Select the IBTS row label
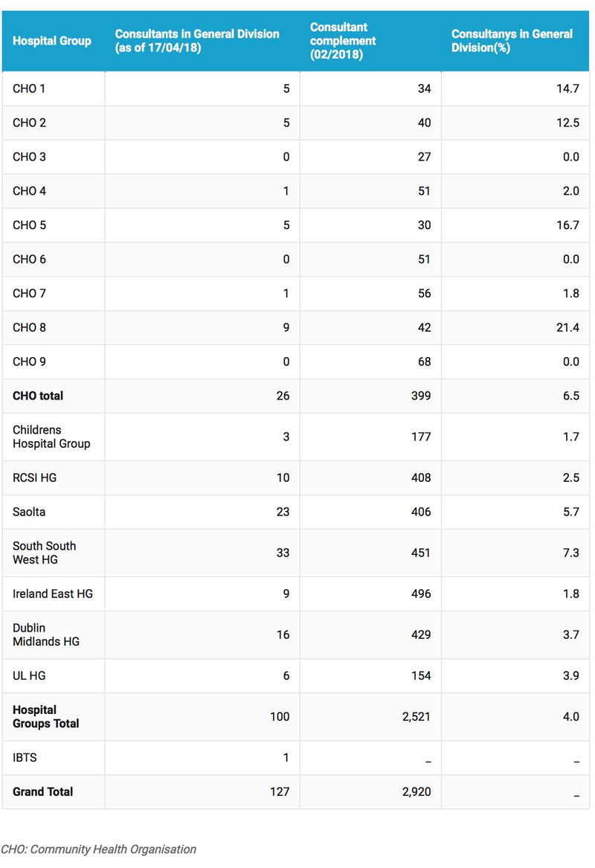Screen dimensions: 595x868 pyautogui.click(x=25, y=757)
